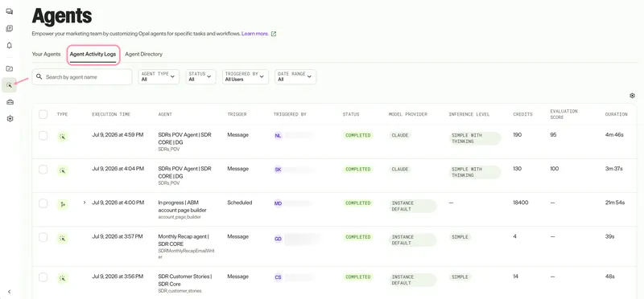
Task: Switch to Your Agents tab
Action: [x=46, y=54]
